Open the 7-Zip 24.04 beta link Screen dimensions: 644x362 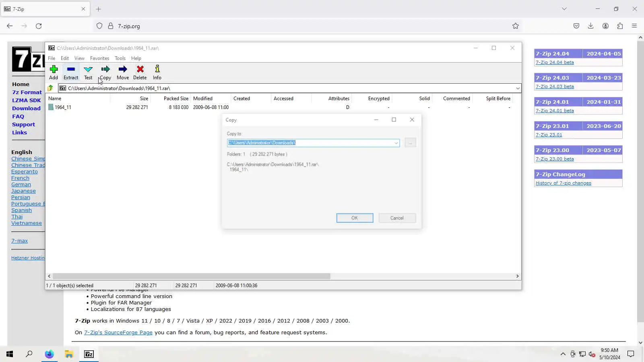point(555,62)
